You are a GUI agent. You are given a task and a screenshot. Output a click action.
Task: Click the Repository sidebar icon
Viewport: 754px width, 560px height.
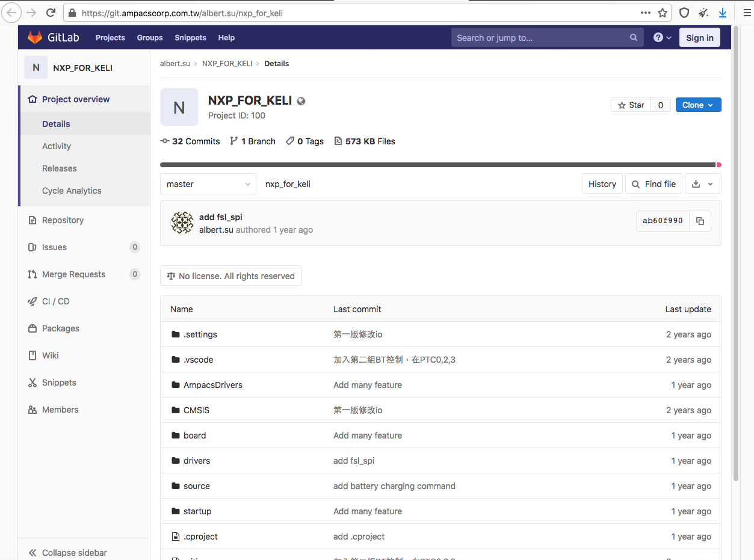[32, 220]
